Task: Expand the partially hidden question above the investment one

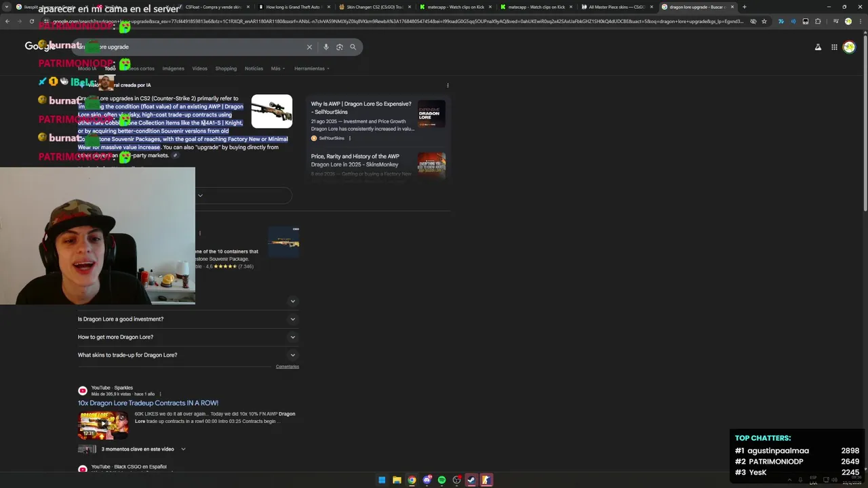Action: point(293,301)
